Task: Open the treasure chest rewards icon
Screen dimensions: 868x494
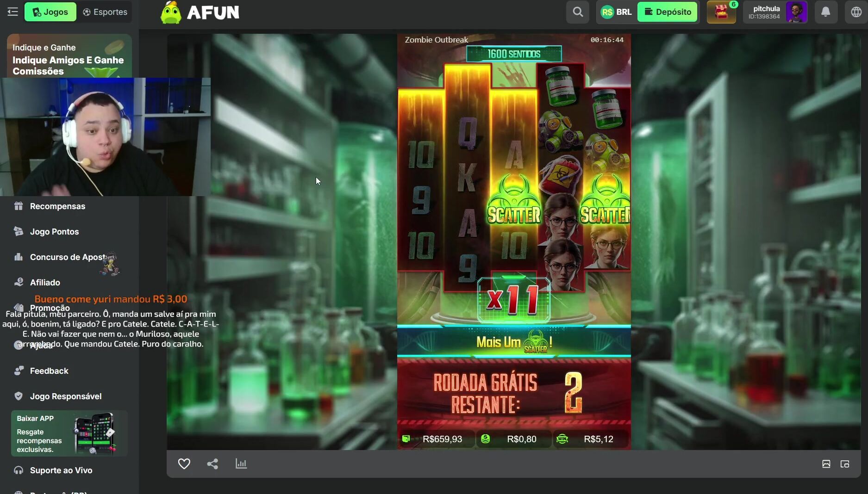Action: [x=721, y=12]
